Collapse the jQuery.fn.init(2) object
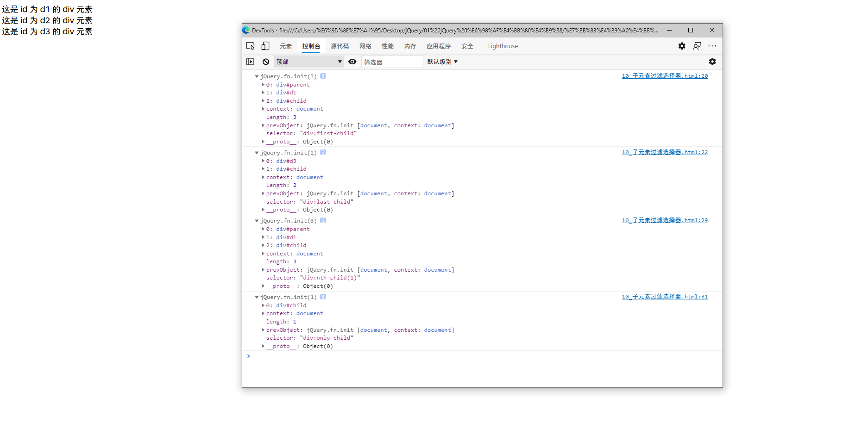 pyautogui.click(x=257, y=153)
